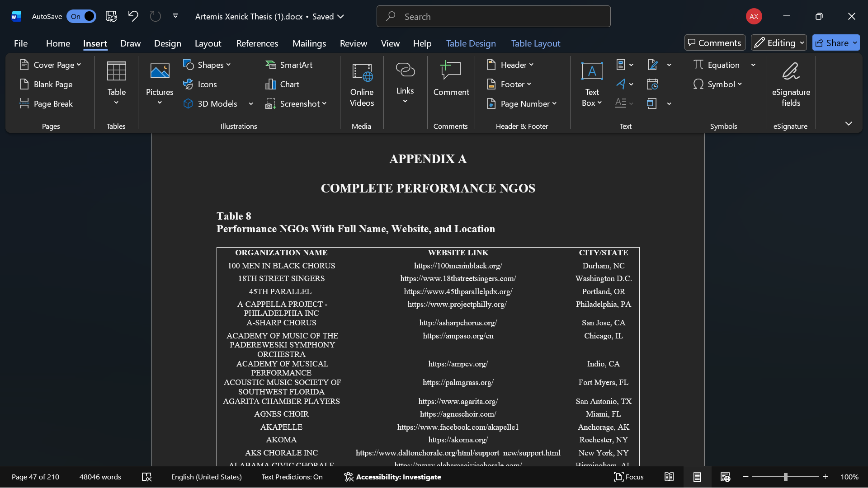Image resolution: width=868 pixels, height=488 pixels.
Task: Insert WordArt
Action: (625, 84)
